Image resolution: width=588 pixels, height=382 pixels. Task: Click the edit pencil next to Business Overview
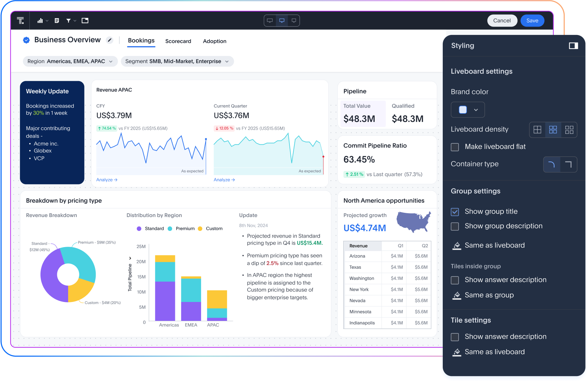(x=109, y=40)
